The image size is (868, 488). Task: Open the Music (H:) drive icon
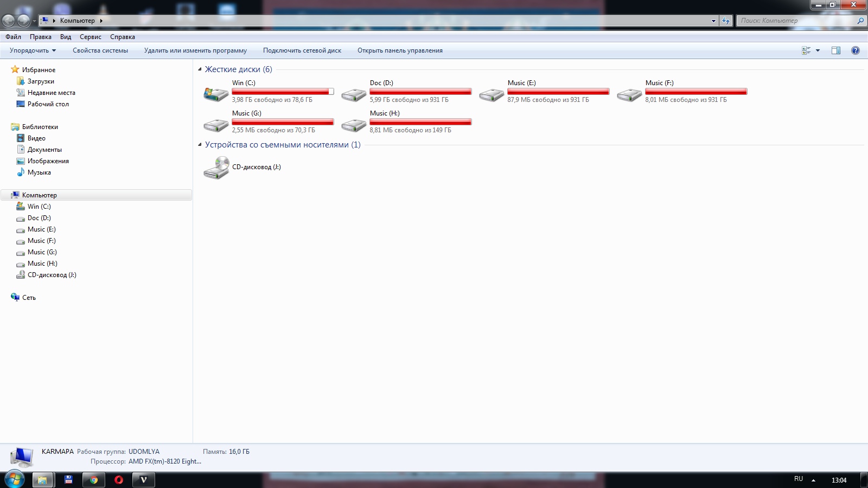(x=353, y=125)
